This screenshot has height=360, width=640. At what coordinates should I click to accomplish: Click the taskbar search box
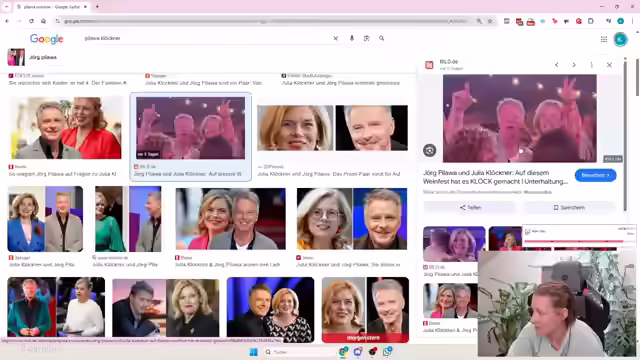[299, 352]
